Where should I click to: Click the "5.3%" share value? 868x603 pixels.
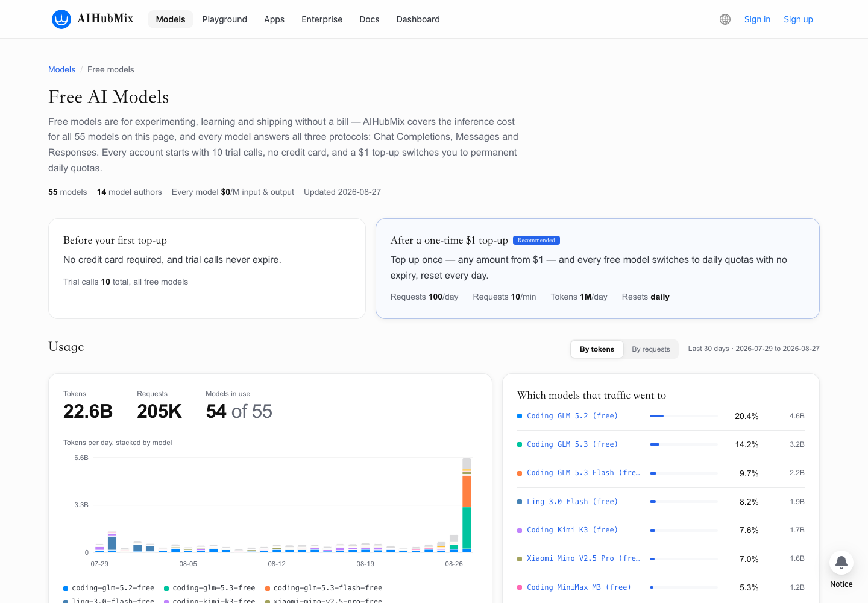[749, 587]
